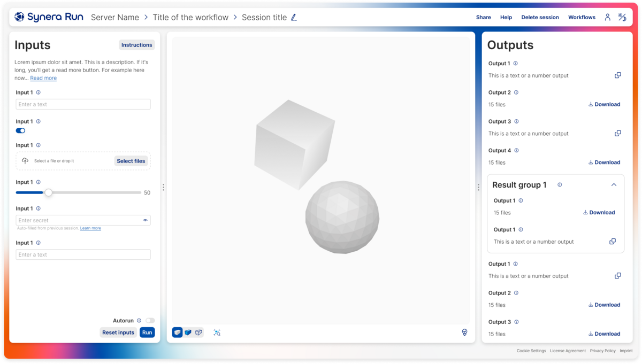Click the upload cloud icon
This screenshot has height=364, width=642.
point(25,161)
